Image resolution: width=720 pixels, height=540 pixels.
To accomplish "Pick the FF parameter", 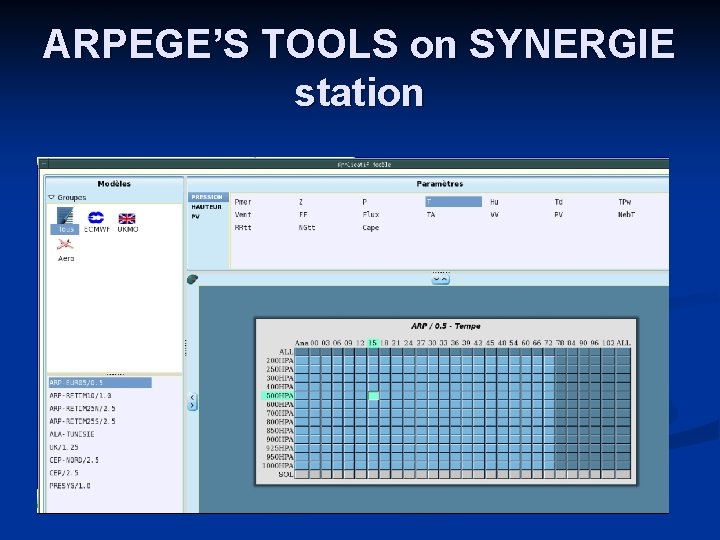I will point(303,214).
